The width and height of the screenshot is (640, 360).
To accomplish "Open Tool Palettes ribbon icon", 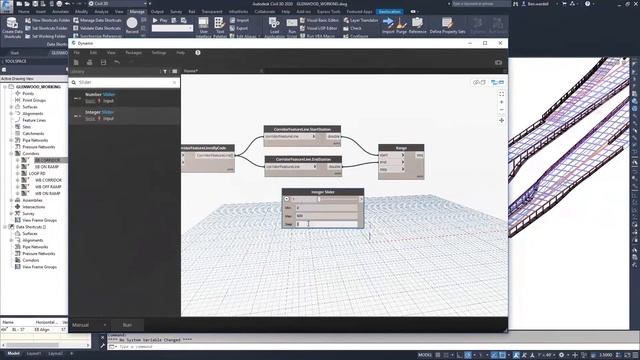I will 219,23.
